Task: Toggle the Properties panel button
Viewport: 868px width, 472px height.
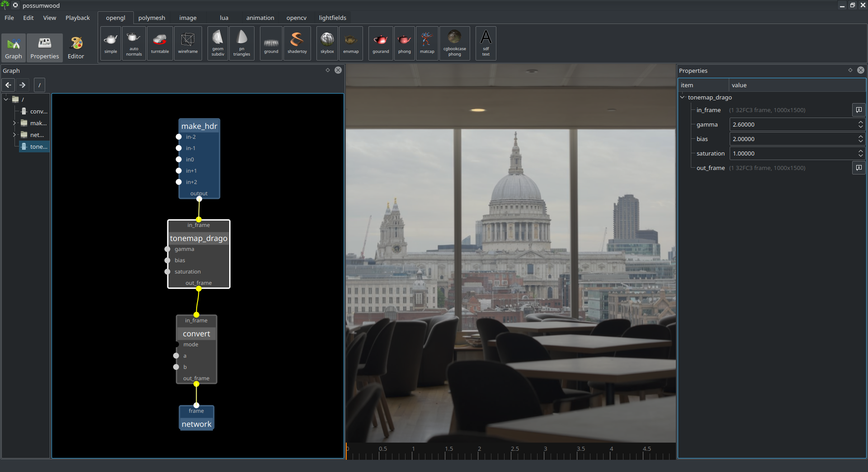Action: coord(45,47)
